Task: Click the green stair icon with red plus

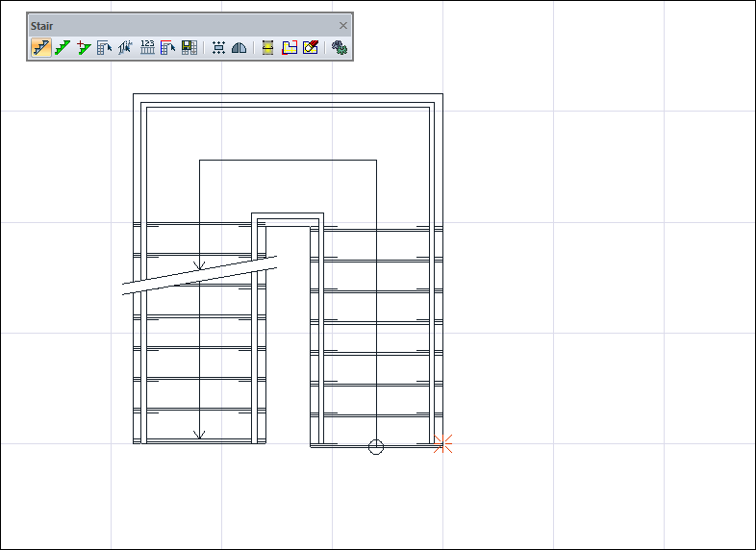Action: [x=84, y=47]
